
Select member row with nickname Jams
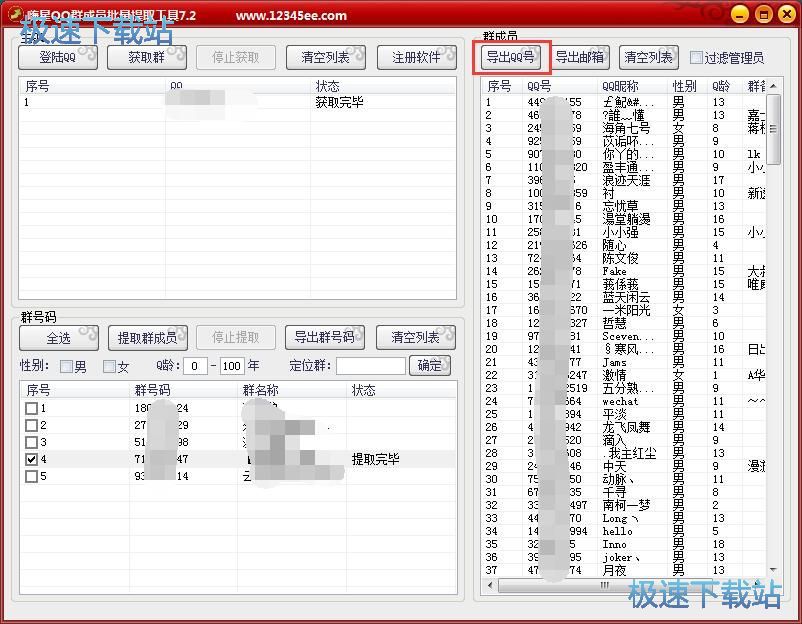click(624, 362)
